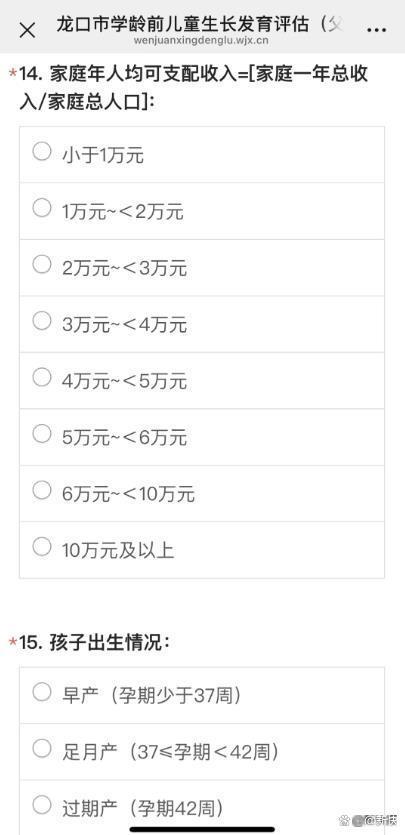The image size is (405, 835).
Task: Tap the home indicator bar at bottom
Action: pyautogui.click(x=202, y=829)
